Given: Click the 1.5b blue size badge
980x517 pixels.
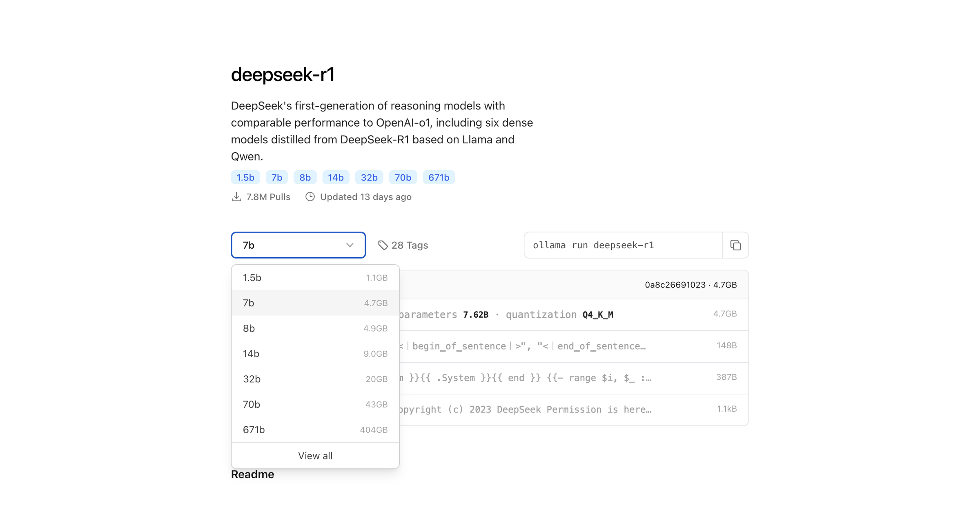Looking at the screenshot, I should [x=245, y=178].
